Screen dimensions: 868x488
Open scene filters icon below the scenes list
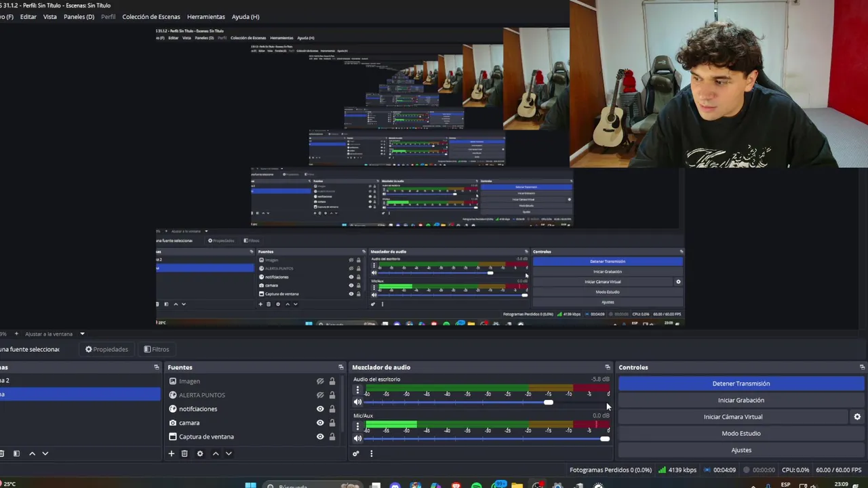[16, 453]
